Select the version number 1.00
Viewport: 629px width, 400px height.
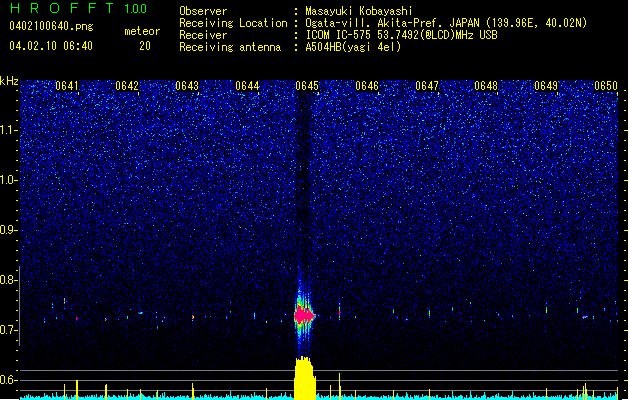[136, 8]
